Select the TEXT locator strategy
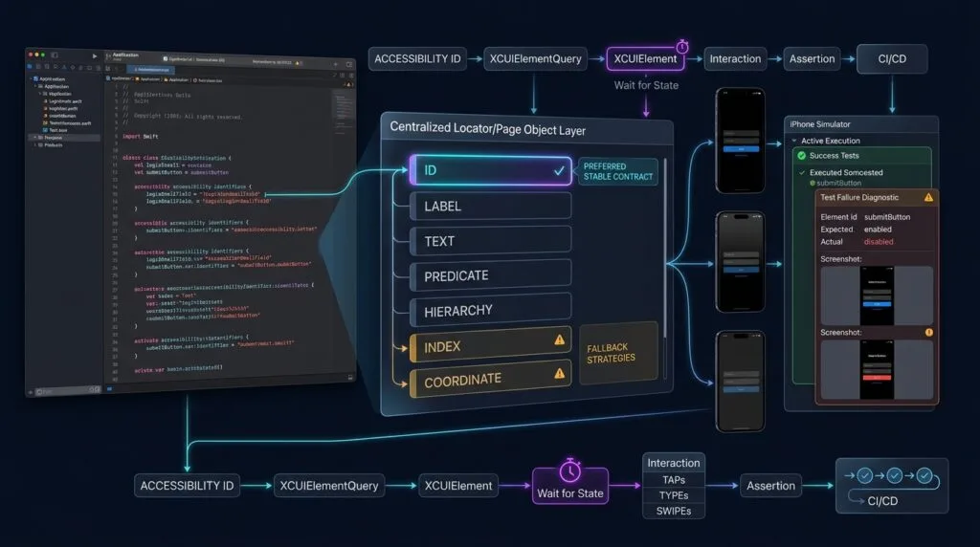Viewport: 980px width, 547px height. (x=491, y=241)
